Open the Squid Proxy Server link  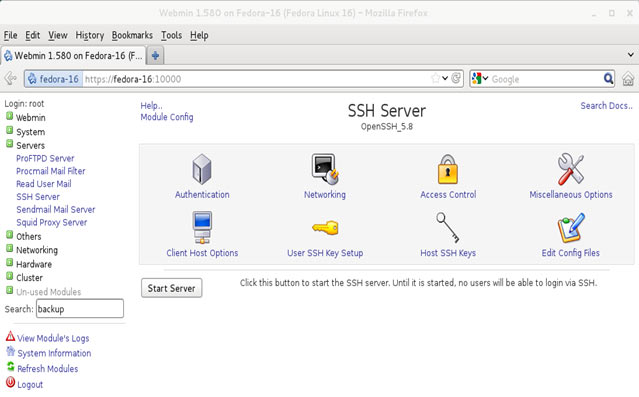tap(52, 223)
